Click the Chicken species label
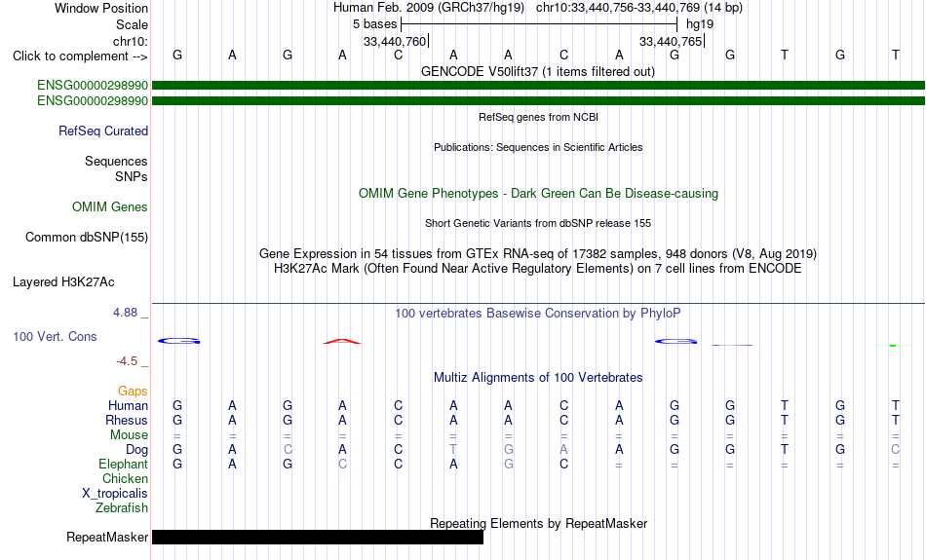 click(125, 478)
